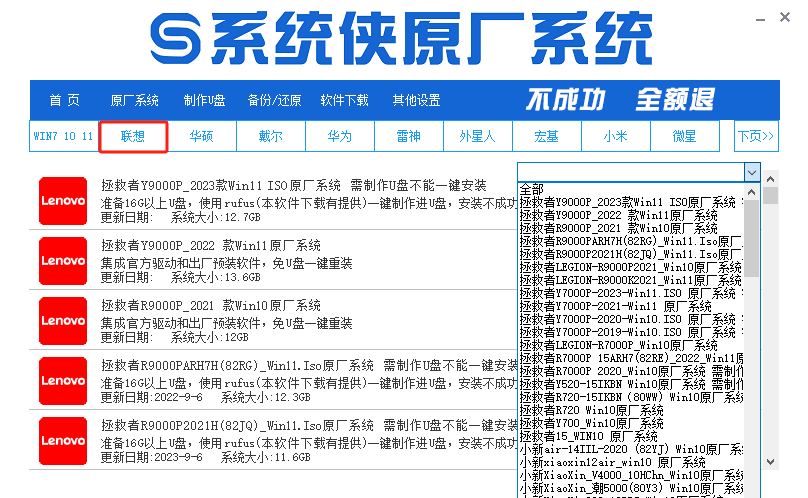Choose 拯救者LEGION-R7000P_Win10原厂系统 in dropdown
Image resolution: width=808 pixels, height=498 pixels.
click(631, 345)
